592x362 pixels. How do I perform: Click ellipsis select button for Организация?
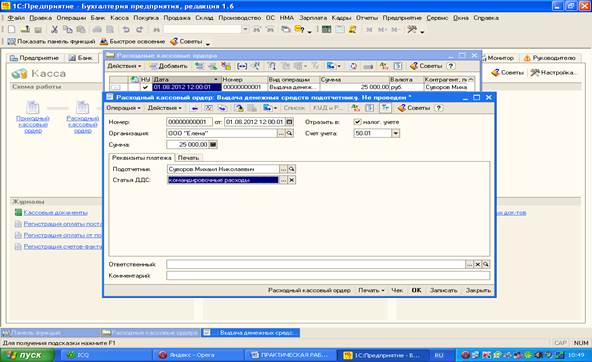coord(281,133)
